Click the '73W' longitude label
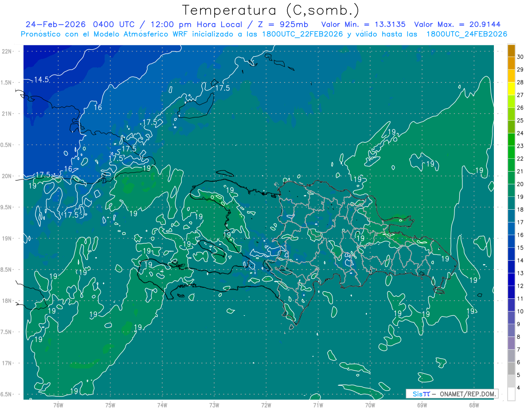 tap(214, 405)
